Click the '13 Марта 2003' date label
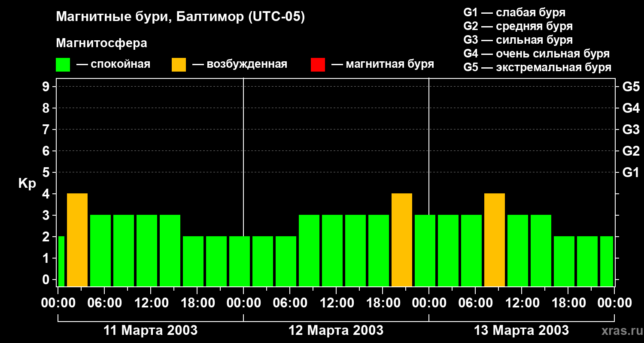This screenshot has height=343, width=644. click(522, 331)
